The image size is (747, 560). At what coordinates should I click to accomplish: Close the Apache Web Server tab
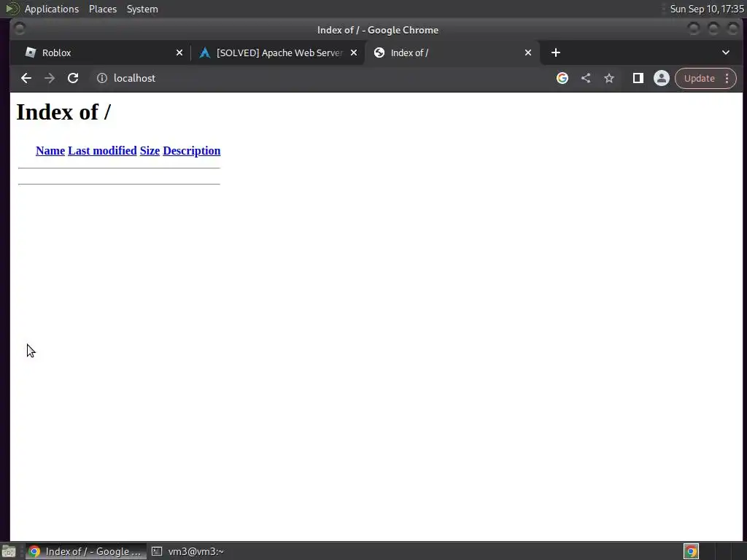[354, 52]
